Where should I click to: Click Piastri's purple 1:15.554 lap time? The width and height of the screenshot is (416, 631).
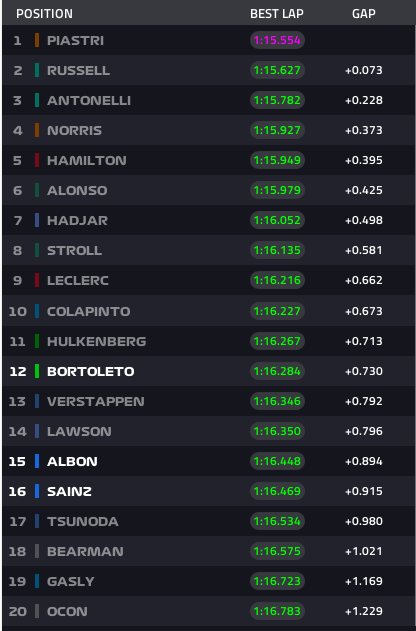(x=277, y=40)
